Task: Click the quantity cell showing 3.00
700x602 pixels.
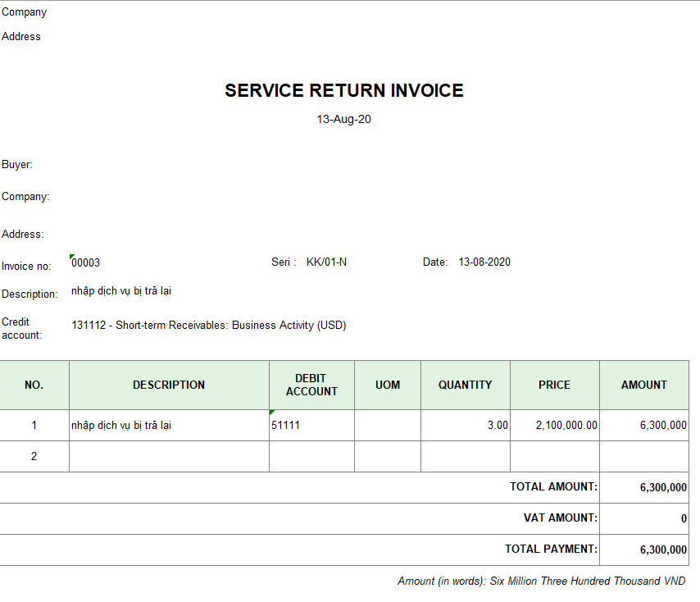Action: 465,426
